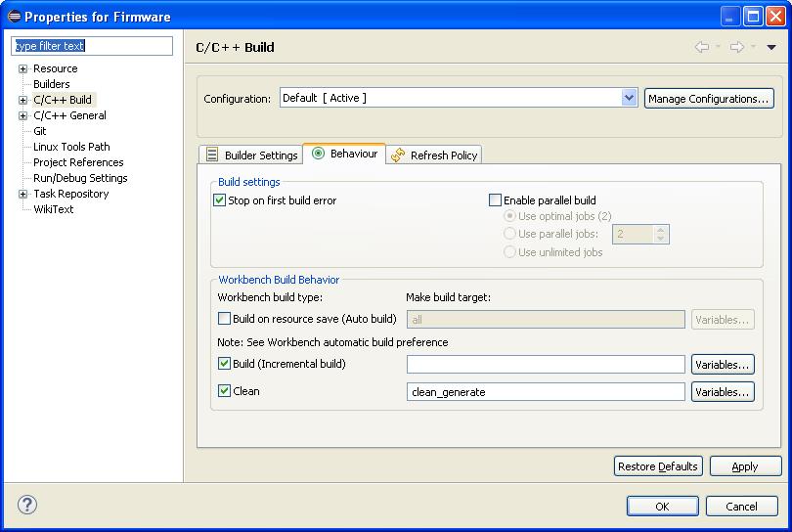Go forward with the right navigation arrow
The width and height of the screenshot is (792, 532).
tap(737, 47)
